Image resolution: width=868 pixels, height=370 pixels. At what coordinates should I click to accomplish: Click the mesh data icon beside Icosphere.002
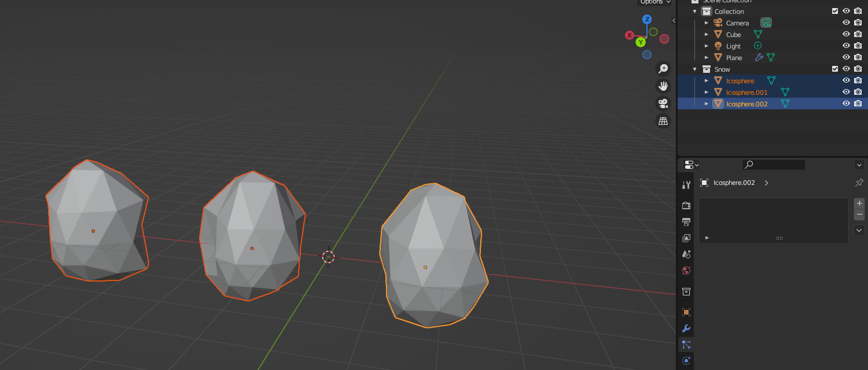click(785, 103)
